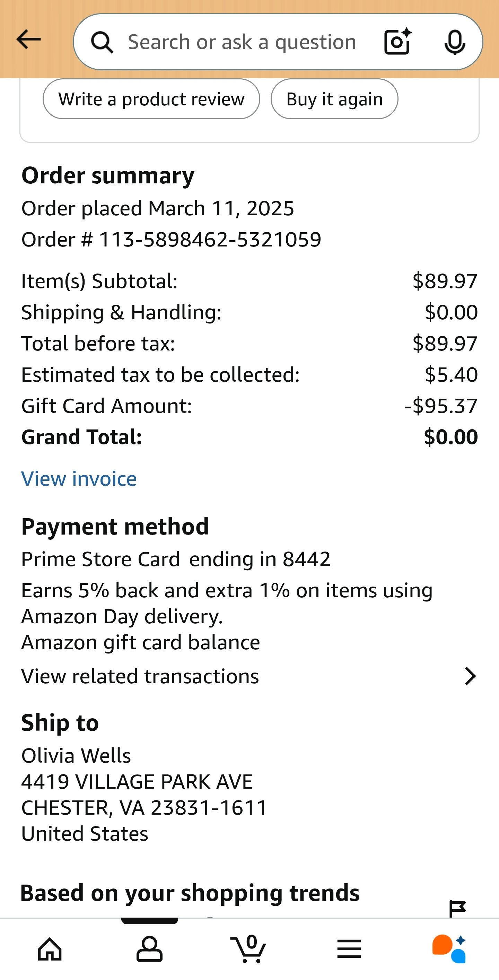Focus the Search or ask a question field

(242, 42)
